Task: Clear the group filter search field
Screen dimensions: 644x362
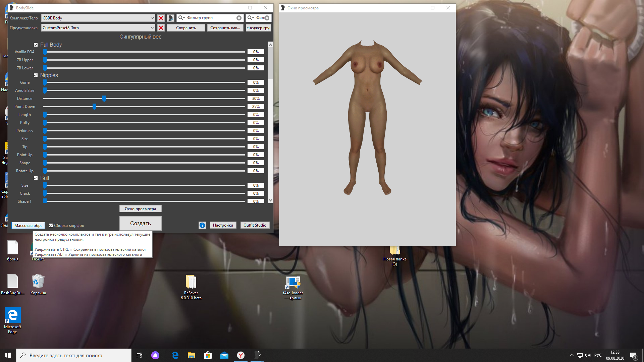Action: (239, 18)
